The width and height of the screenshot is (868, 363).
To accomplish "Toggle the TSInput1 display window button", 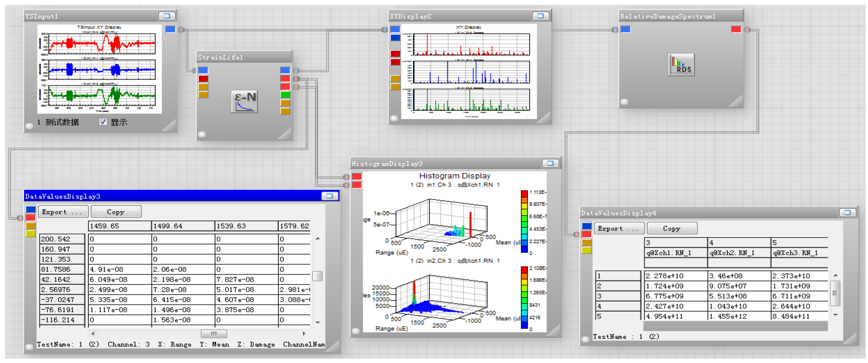I will click(x=167, y=16).
